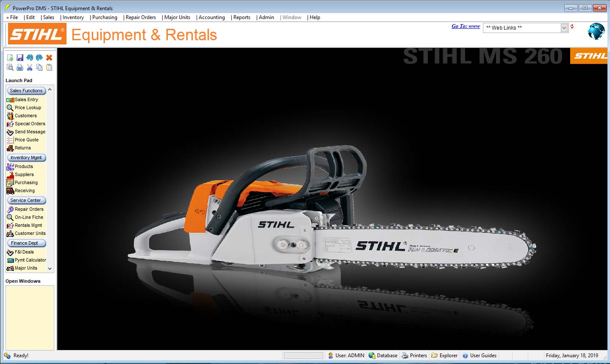Open the Web Links dropdown

(564, 28)
